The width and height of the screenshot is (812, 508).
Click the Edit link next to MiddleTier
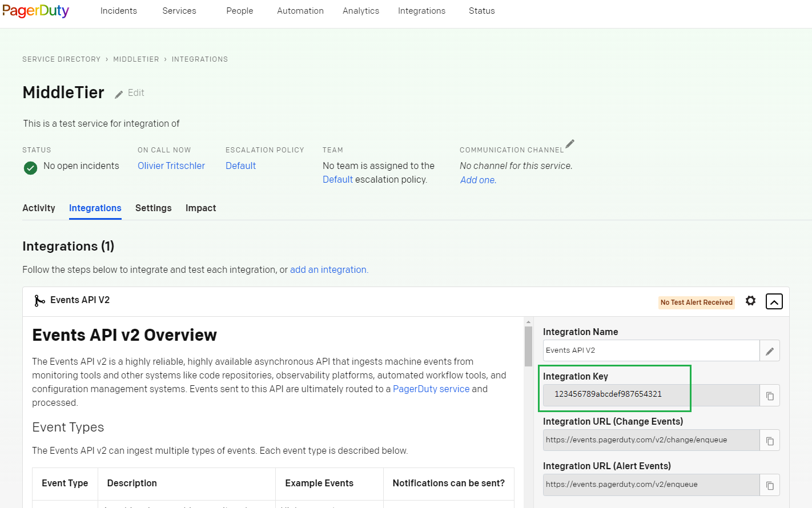pyautogui.click(x=136, y=93)
